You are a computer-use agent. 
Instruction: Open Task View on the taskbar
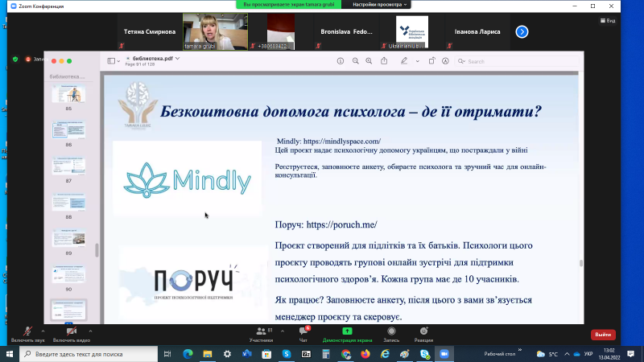pyautogui.click(x=167, y=354)
